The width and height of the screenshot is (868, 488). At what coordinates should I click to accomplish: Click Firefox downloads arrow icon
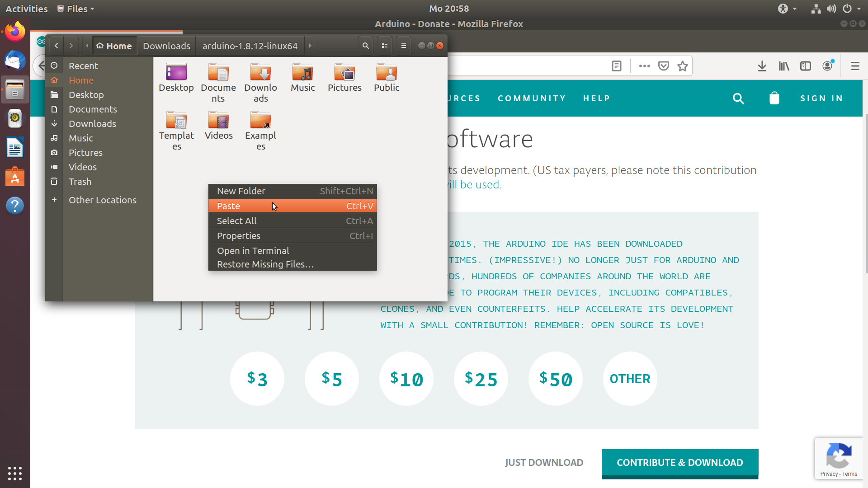click(x=762, y=66)
